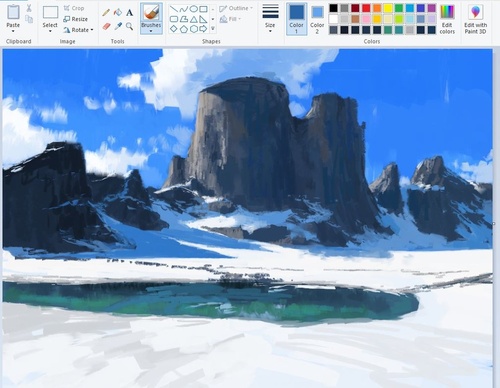Pick the purple color swatch
Screen dimensions: 500x388
431,8
